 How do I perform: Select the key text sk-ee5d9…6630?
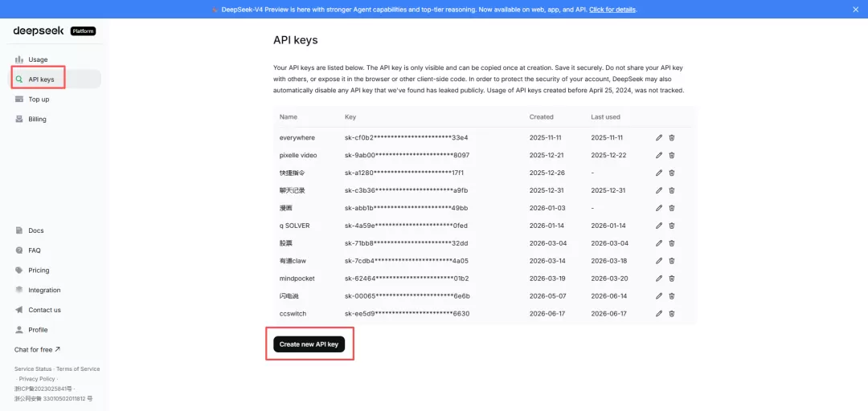click(407, 314)
